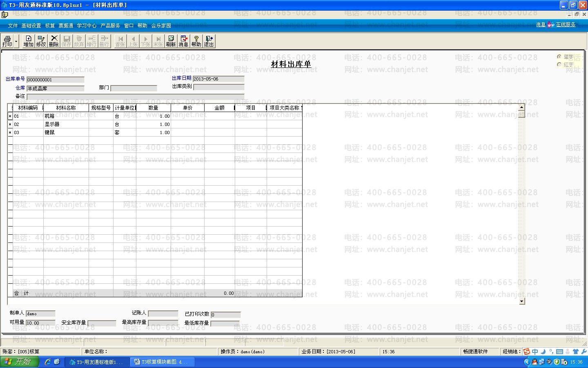Click material code cell 03

click(x=28, y=132)
